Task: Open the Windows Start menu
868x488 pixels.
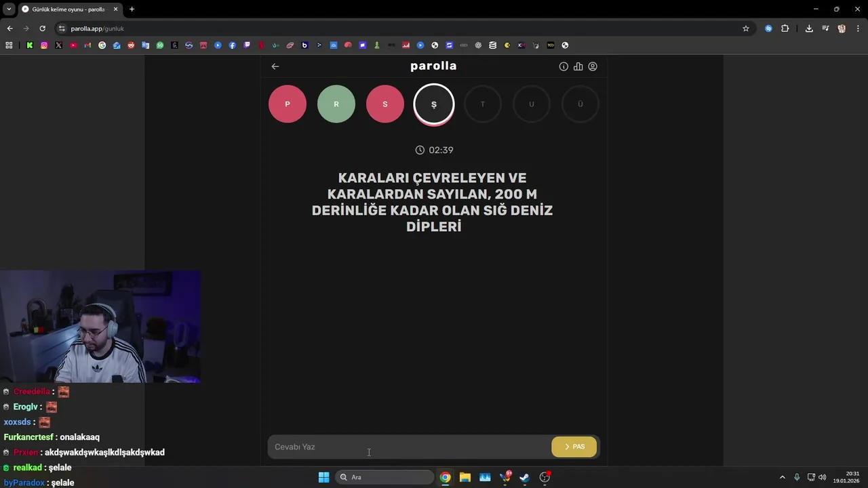Action: (x=324, y=477)
